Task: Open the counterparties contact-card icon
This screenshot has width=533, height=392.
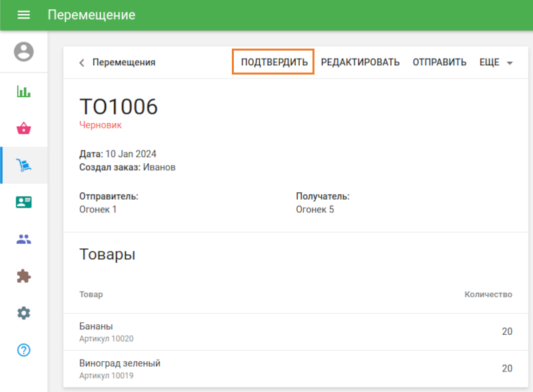Action: pos(24,202)
